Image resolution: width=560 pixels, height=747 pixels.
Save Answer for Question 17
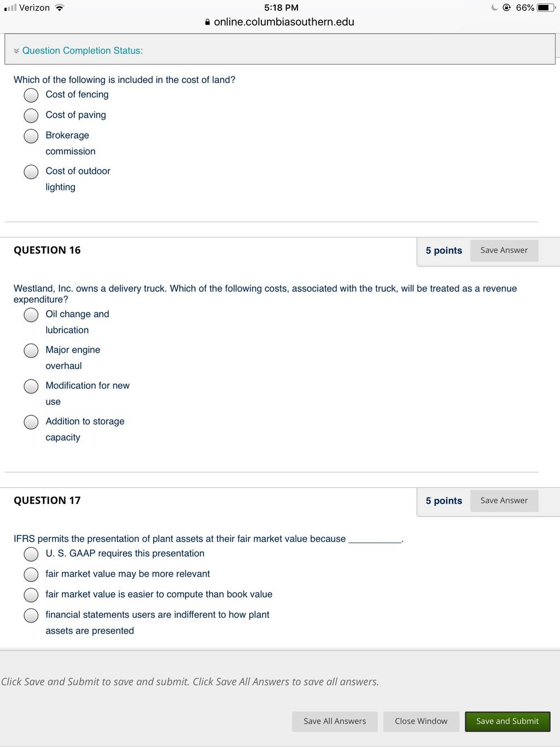pos(504,500)
